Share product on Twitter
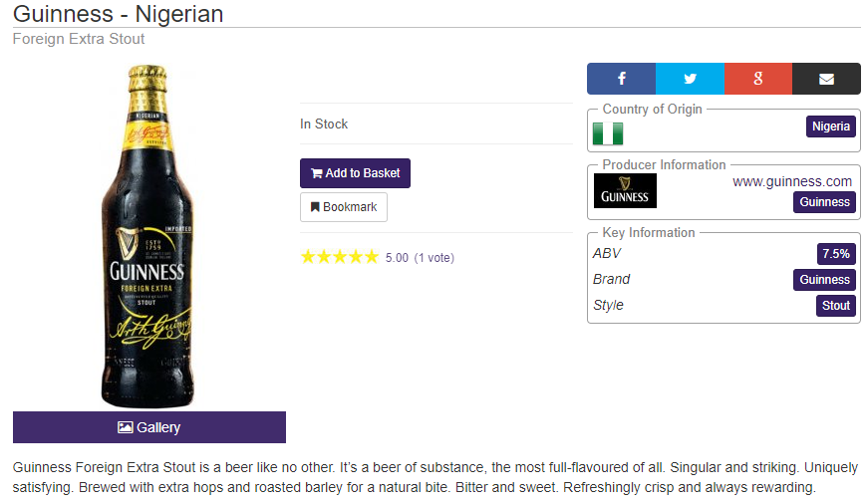The image size is (868, 504). 690,79
